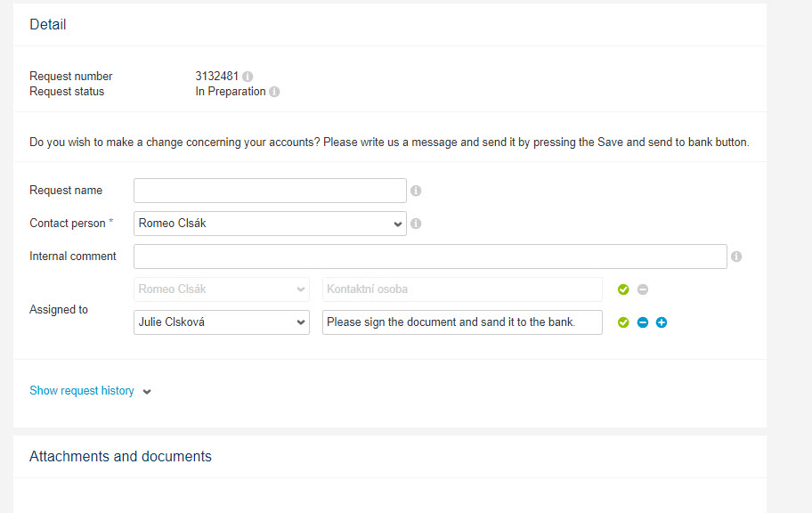The width and height of the screenshot is (812, 513).
Task: Focus the Request name input field
Action: click(x=270, y=191)
